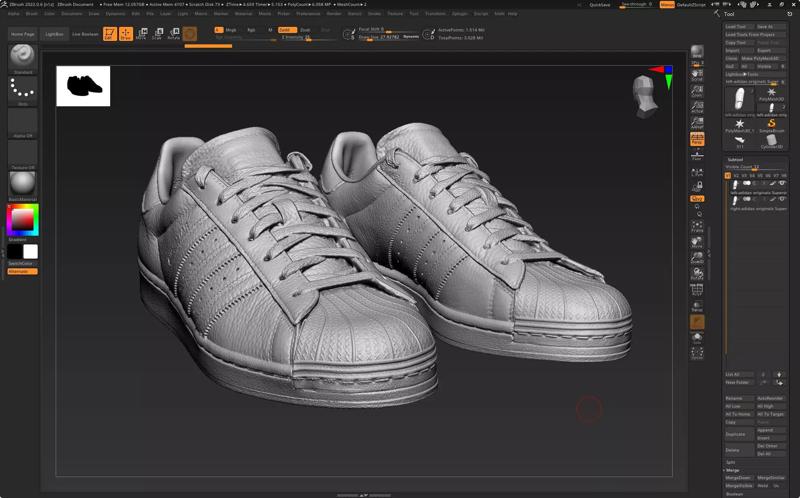The image size is (800, 498).
Task: Expand the Lightbox Tools list
Action: tap(742, 74)
